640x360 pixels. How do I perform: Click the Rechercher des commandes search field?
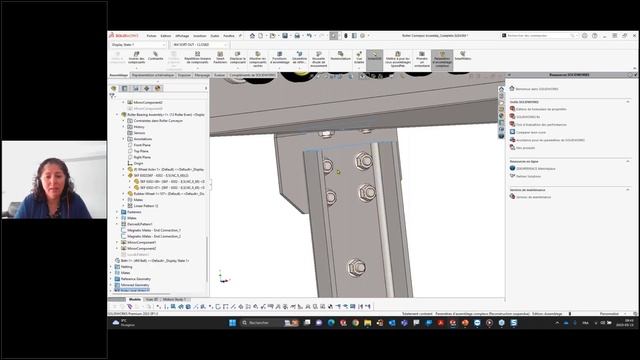click(x=539, y=36)
